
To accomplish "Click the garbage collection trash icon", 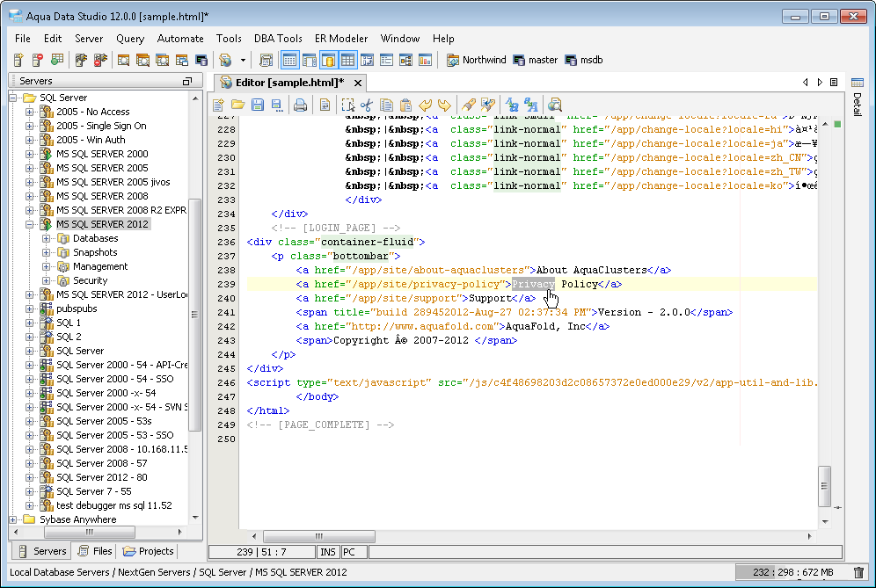I will [858, 572].
